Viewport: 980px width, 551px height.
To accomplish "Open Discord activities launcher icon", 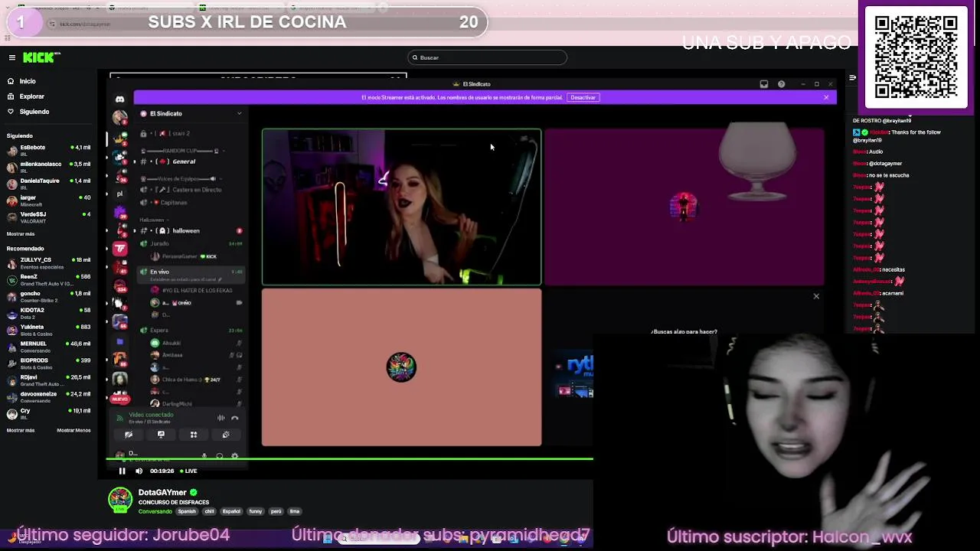I will (194, 435).
